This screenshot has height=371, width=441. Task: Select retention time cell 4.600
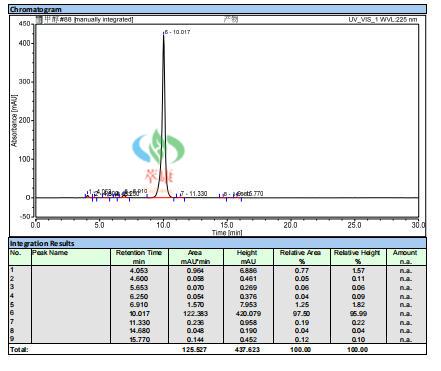pyautogui.click(x=139, y=279)
